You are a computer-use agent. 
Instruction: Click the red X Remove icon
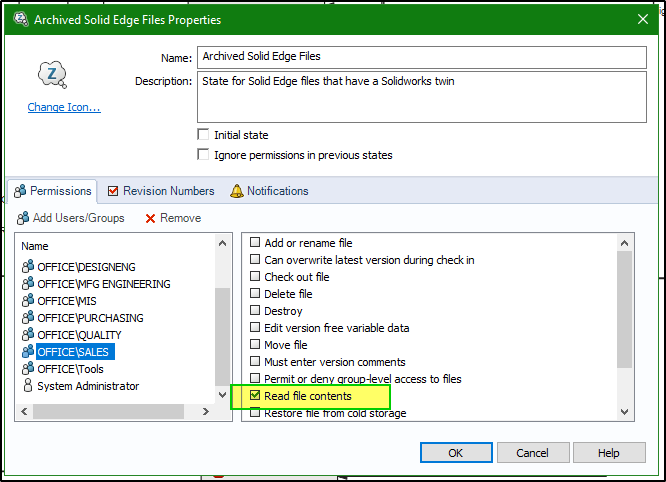tap(150, 218)
